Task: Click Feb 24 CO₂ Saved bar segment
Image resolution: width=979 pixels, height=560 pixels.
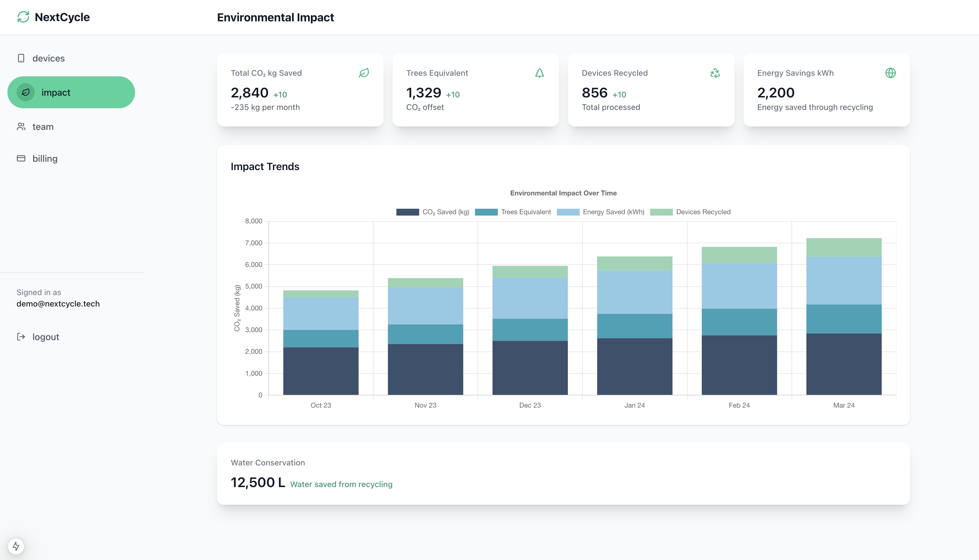Action: 739,365
